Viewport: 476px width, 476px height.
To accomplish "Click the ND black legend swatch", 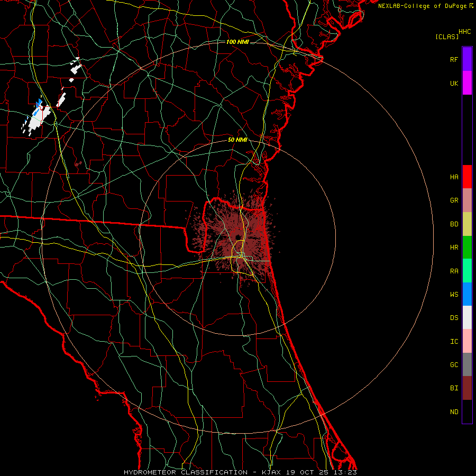I will 467,411.
